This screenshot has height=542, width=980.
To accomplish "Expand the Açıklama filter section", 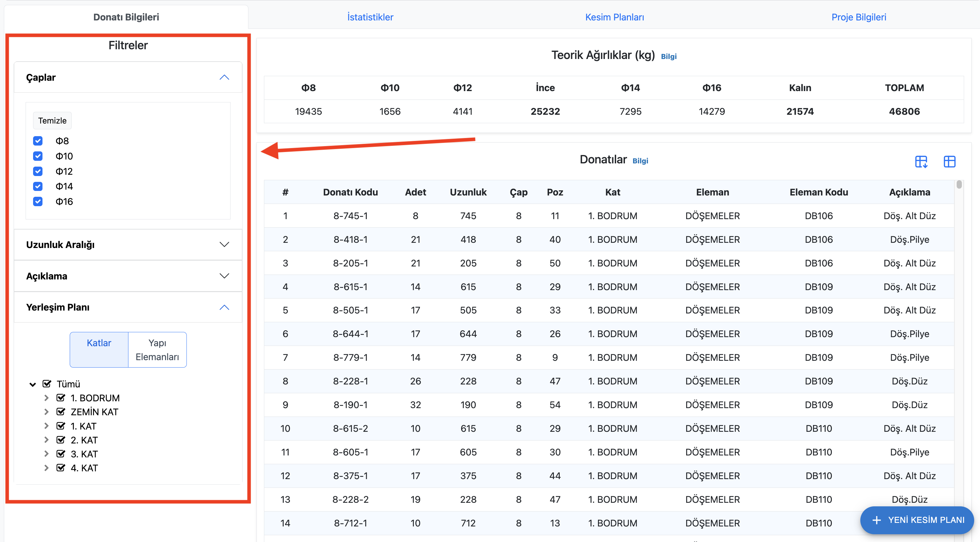I will tap(224, 276).
